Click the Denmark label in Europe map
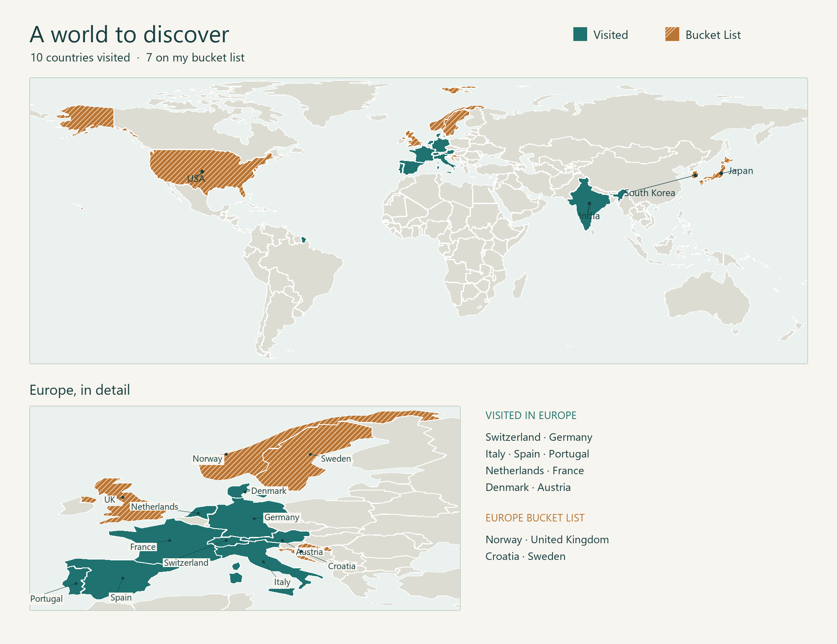837x644 pixels. click(269, 491)
